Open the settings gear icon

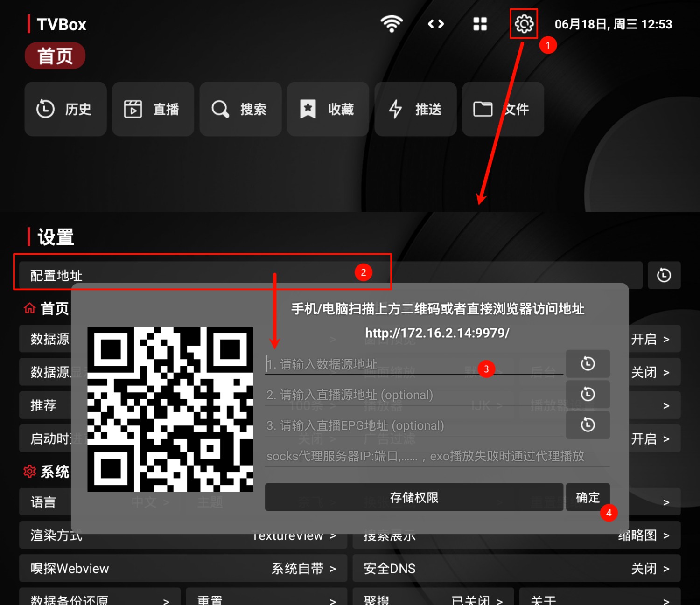(524, 24)
